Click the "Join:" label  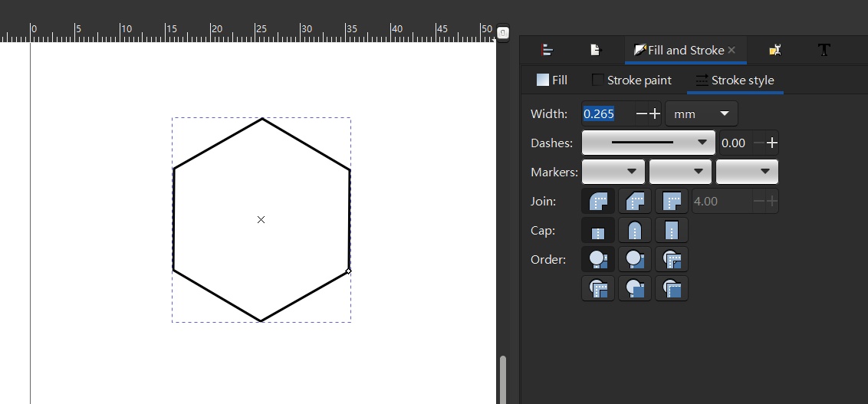coord(543,202)
